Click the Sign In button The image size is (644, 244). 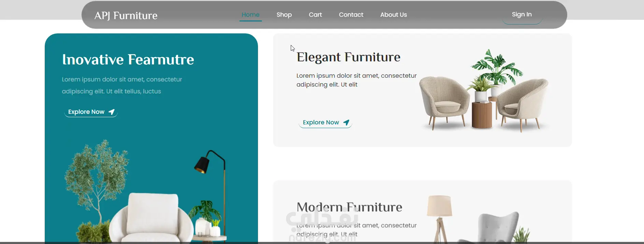[x=522, y=15]
